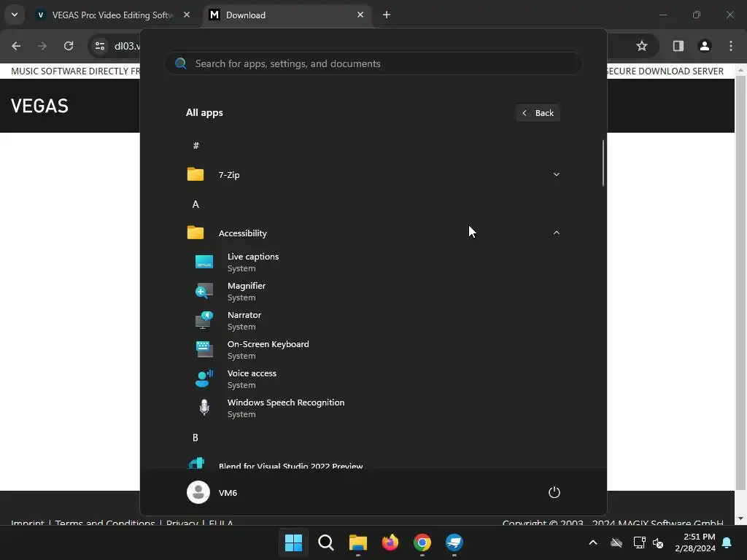Viewport: 747px width, 560px height.
Task: Click the B letter header
Action: 196,437
